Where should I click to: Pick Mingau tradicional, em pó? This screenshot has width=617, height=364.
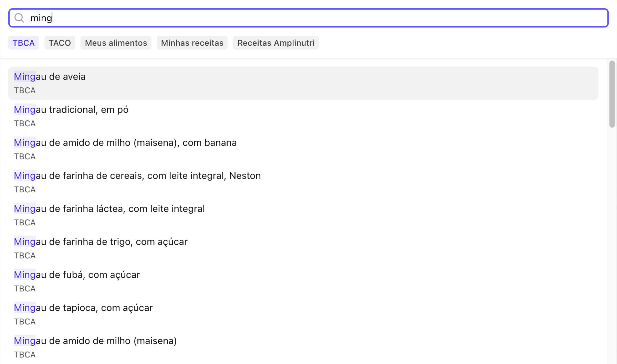303,116
